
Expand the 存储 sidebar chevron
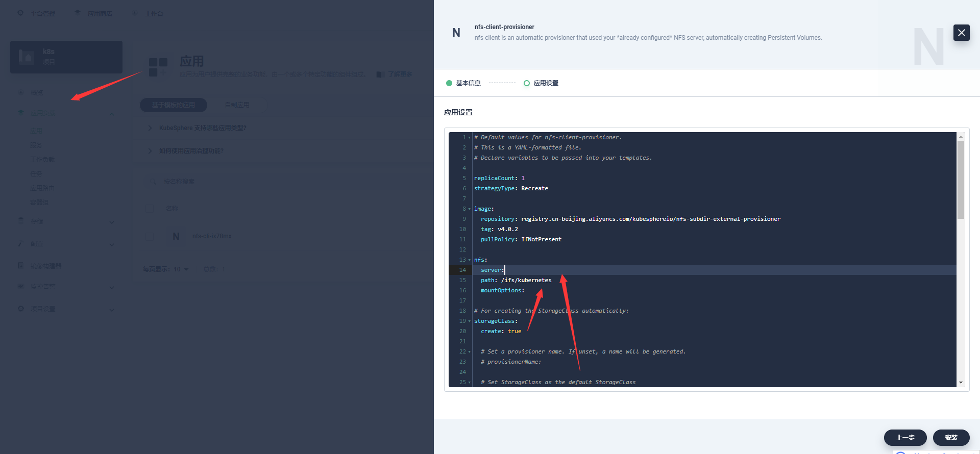point(112,222)
